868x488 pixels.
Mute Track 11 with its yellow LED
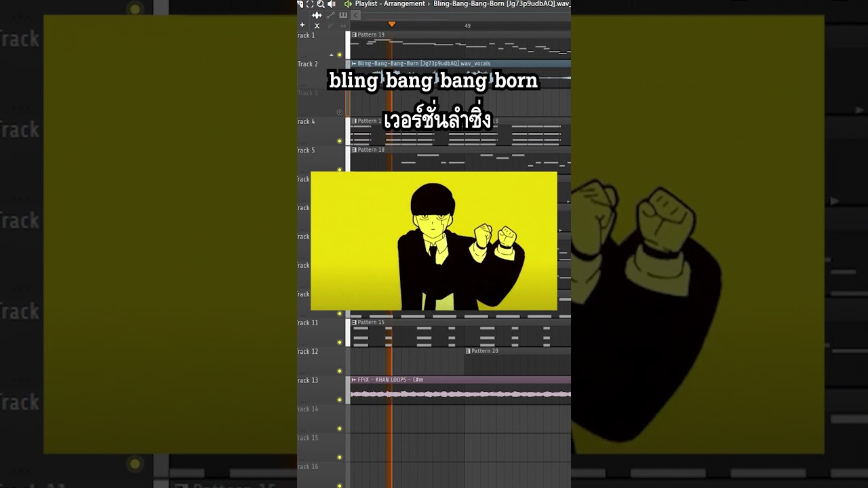[340, 342]
